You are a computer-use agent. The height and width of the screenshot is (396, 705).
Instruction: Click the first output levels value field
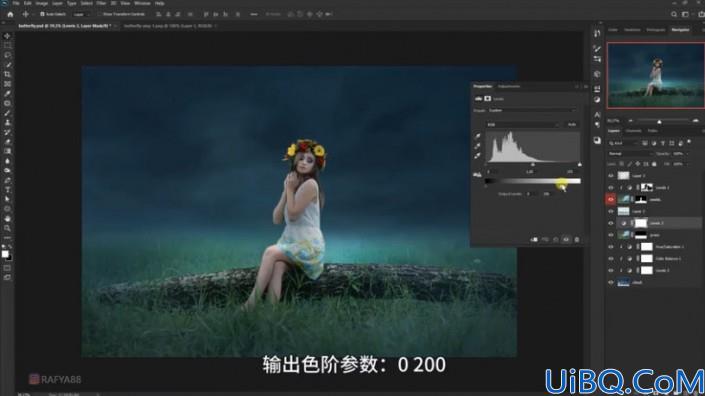click(531, 194)
